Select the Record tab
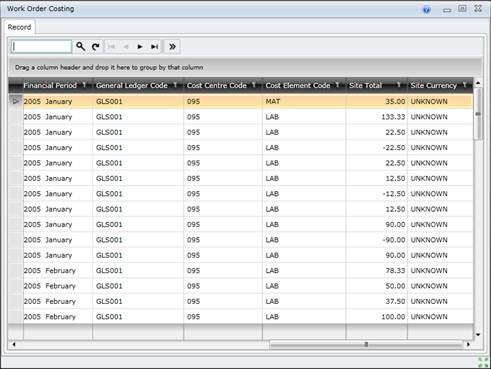 point(19,27)
